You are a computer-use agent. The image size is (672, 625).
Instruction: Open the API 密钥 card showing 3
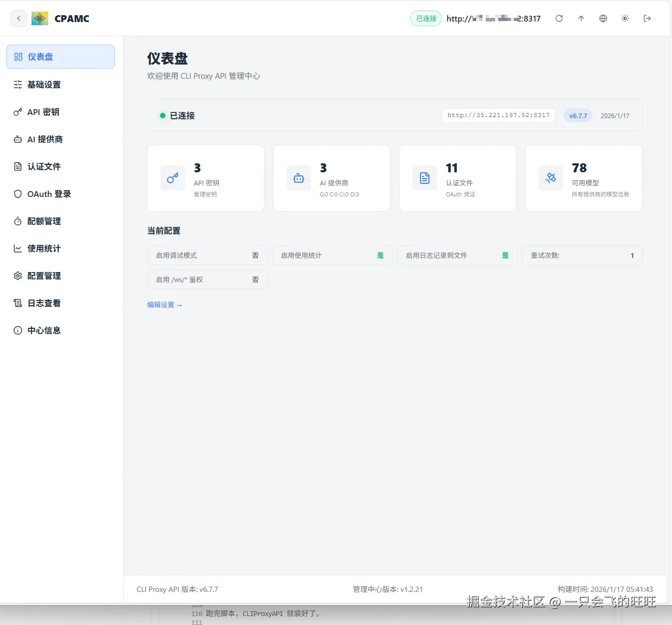click(206, 178)
